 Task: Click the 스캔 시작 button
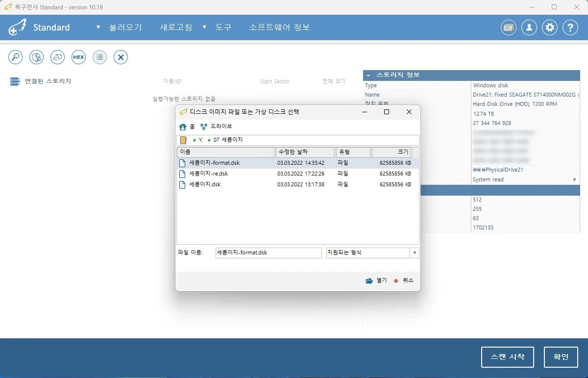tap(508, 356)
